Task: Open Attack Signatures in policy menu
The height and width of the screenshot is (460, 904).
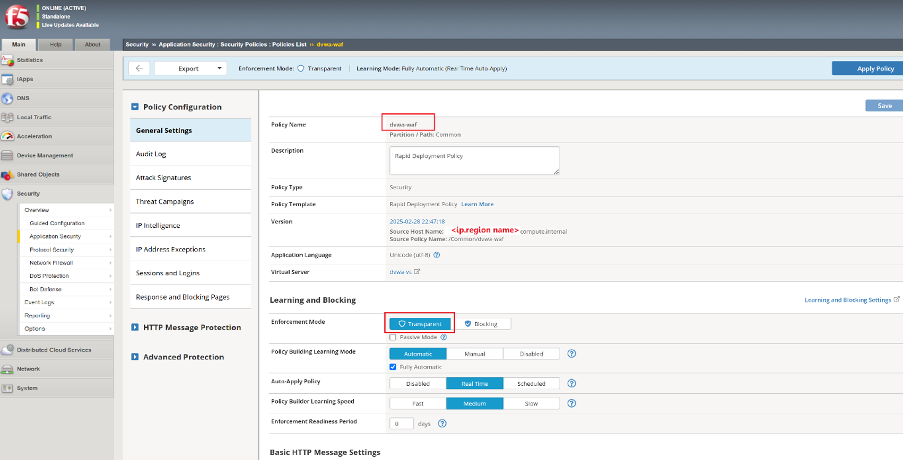Action: [x=163, y=177]
